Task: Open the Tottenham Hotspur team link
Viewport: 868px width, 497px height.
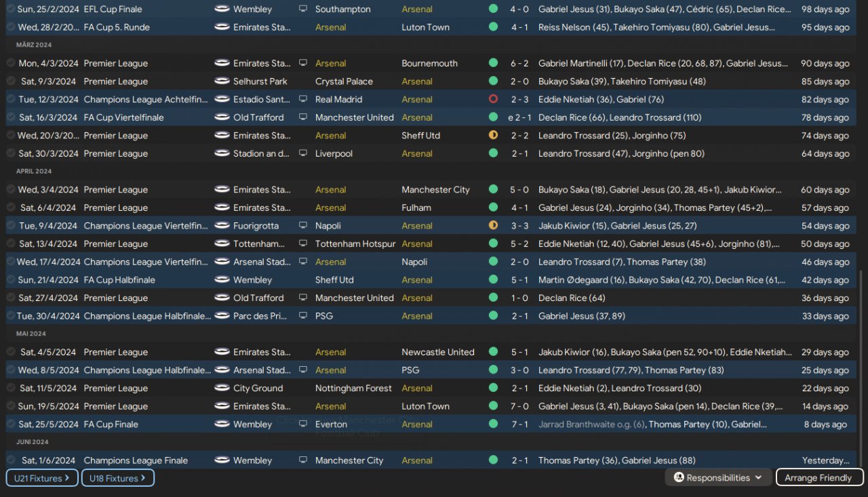Action: pyautogui.click(x=355, y=244)
